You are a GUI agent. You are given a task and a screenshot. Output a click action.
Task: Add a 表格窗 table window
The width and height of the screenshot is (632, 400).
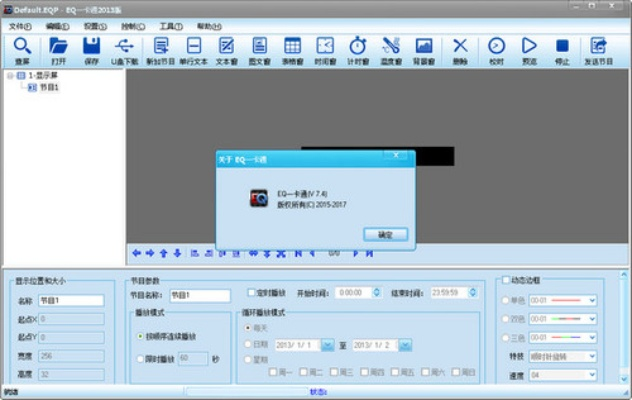click(292, 50)
